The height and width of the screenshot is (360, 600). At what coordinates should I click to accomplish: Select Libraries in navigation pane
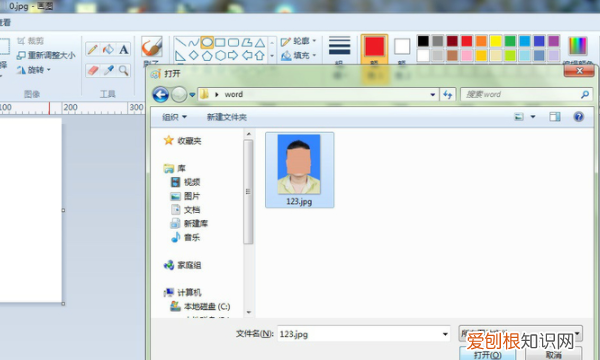pyautogui.click(x=174, y=168)
